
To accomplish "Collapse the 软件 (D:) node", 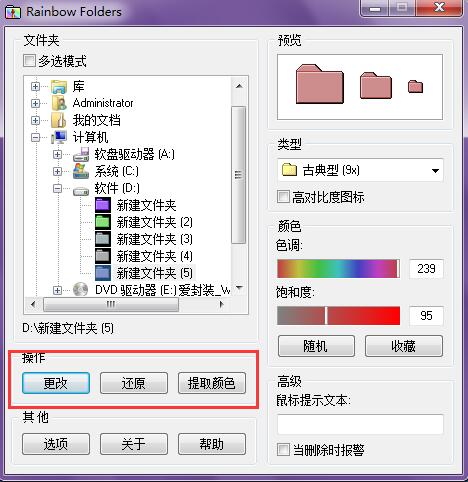I will coord(57,189).
